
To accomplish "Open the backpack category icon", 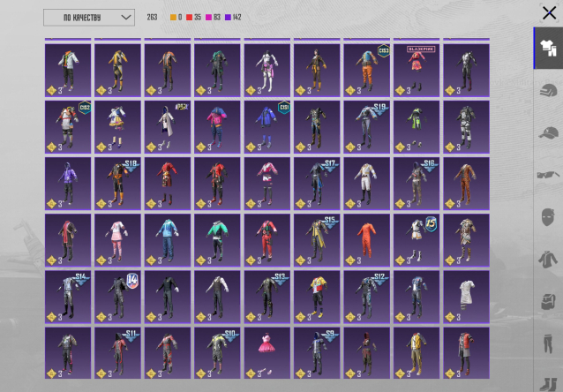I will click(x=547, y=300).
